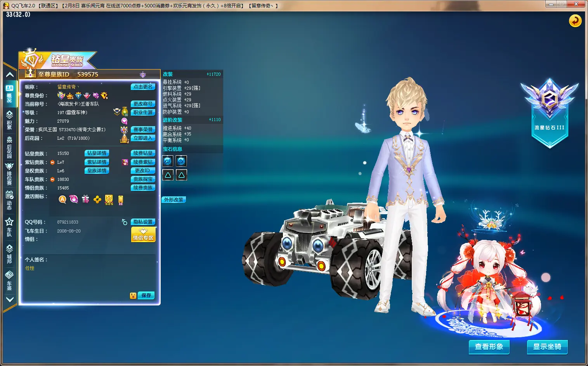Click the 钻皇贵族 Diamond Noble banner
588x366 pixels.
click(58, 59)
